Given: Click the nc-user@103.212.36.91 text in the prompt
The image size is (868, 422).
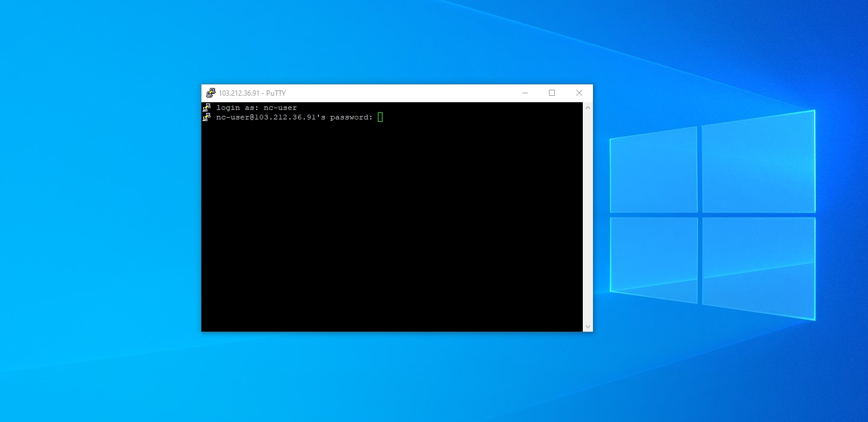Looking at the screenshot, I should point(264,117).
